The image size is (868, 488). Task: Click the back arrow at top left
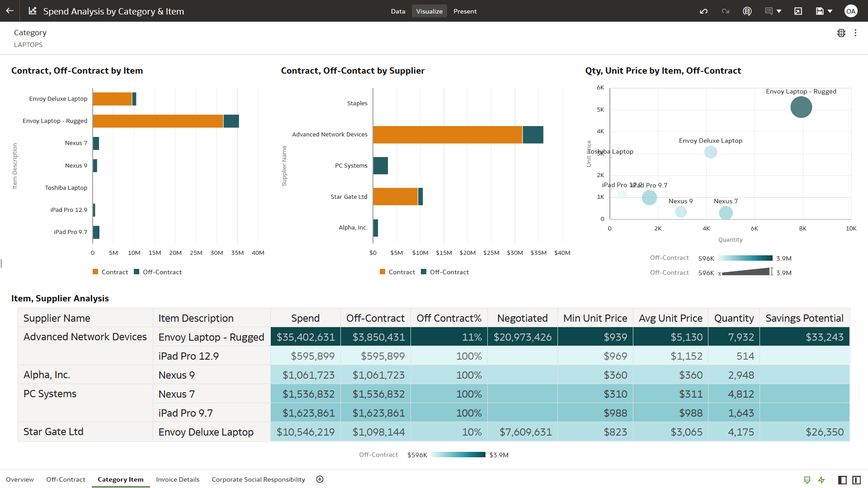tap(9, 11)
